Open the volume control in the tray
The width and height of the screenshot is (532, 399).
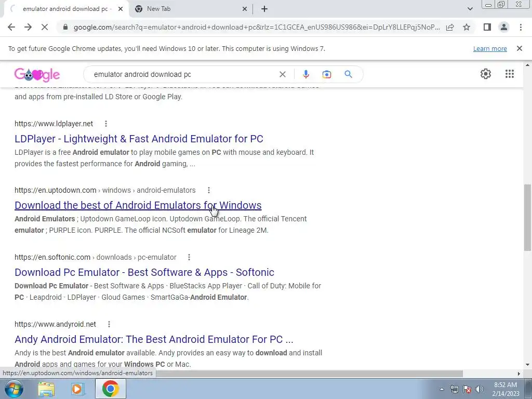tap(480, 389)
